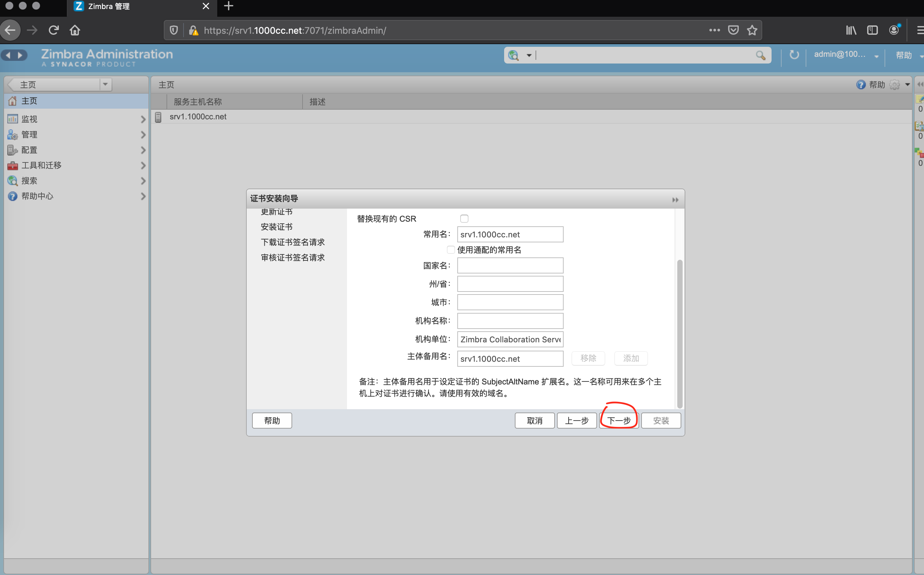The width and height of the screenshot is (924, 575).
Task: Click the browser forward arrow
Action: [32, 30]
